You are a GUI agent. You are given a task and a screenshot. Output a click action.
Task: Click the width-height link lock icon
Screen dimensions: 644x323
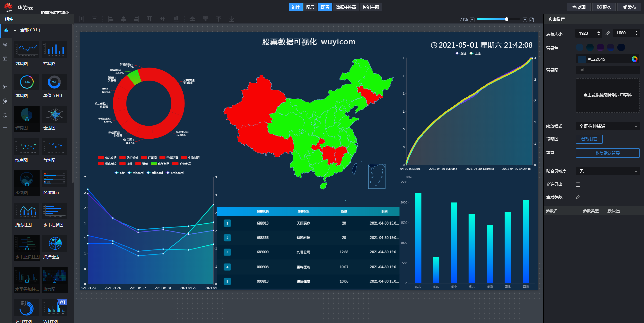[x=608, y=33]
